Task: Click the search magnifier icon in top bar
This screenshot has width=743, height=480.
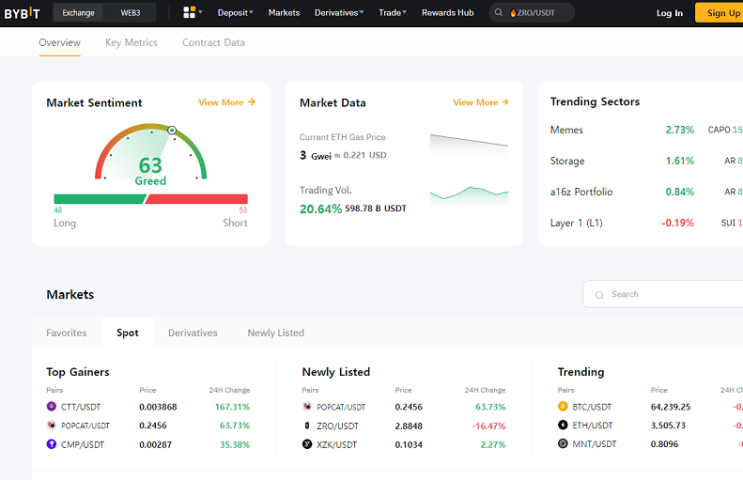Action: click(498, 13)
